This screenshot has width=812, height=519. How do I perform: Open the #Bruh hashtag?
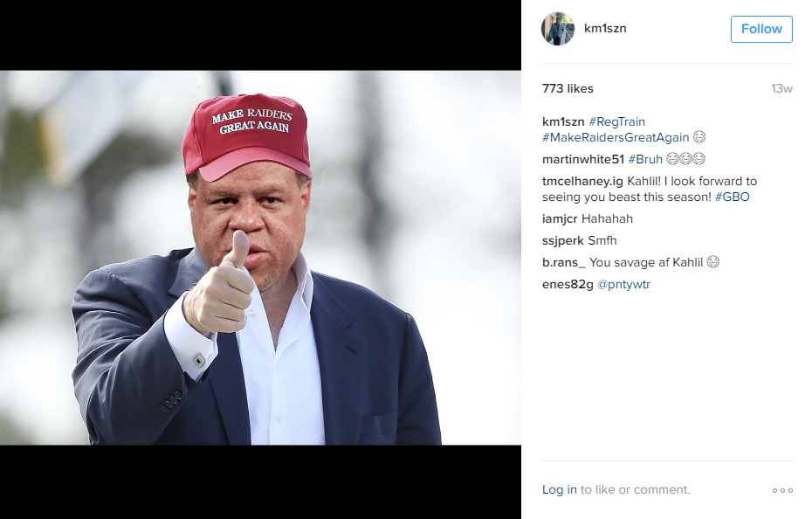click(645, 159)
